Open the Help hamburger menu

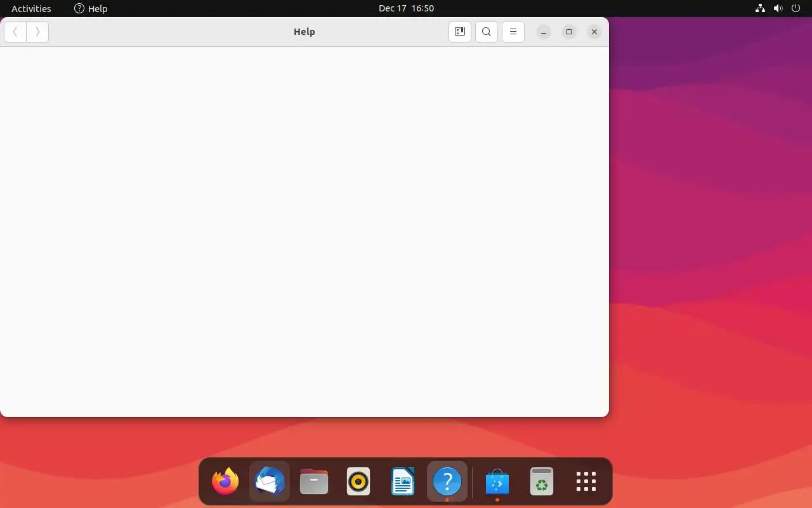click(x=513, y=32)
